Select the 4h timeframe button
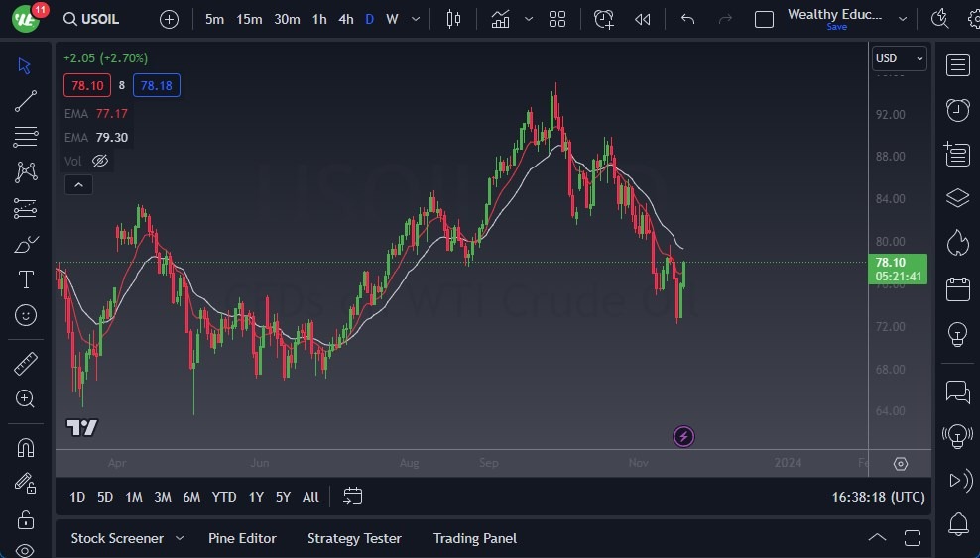This screenshot has height=558, width=980. click(x=345, y=19)
